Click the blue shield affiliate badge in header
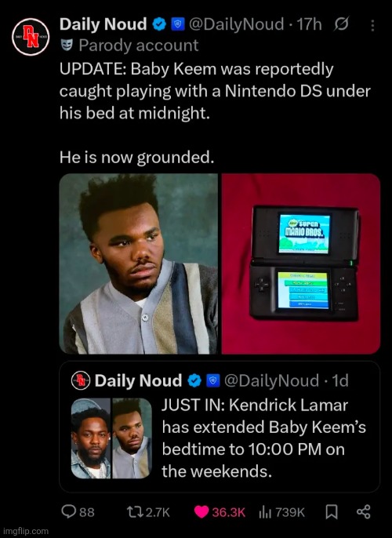 (178, 24)
